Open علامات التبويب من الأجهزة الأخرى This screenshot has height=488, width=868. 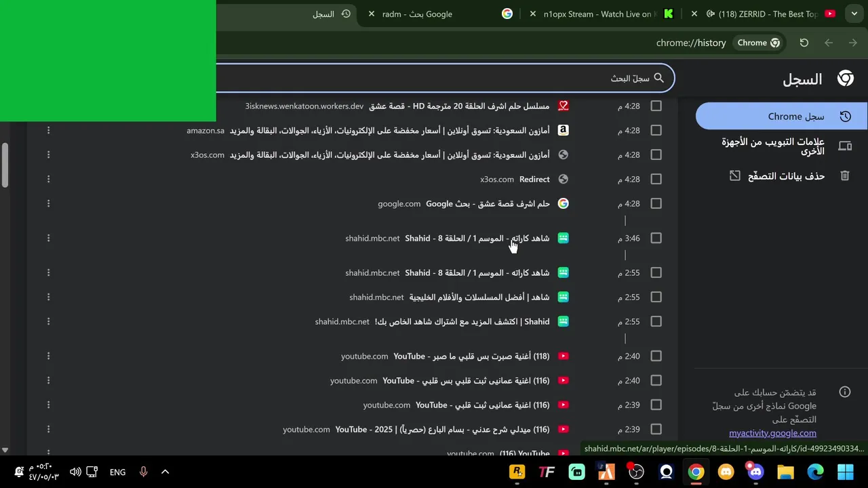point(782,146)
